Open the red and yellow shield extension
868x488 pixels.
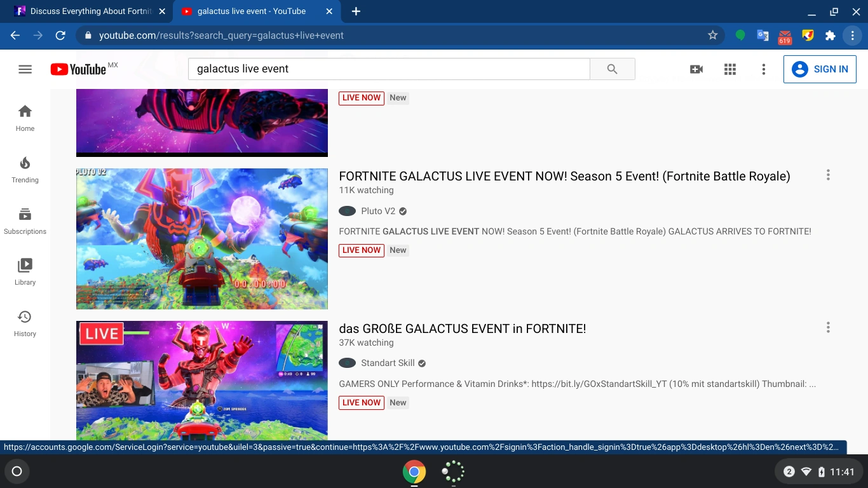808,36
